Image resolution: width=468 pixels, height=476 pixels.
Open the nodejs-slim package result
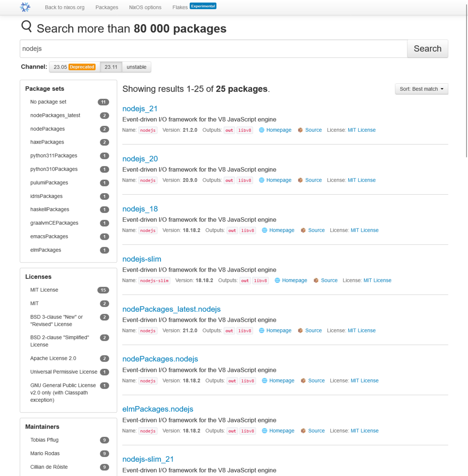click(142, 259)
